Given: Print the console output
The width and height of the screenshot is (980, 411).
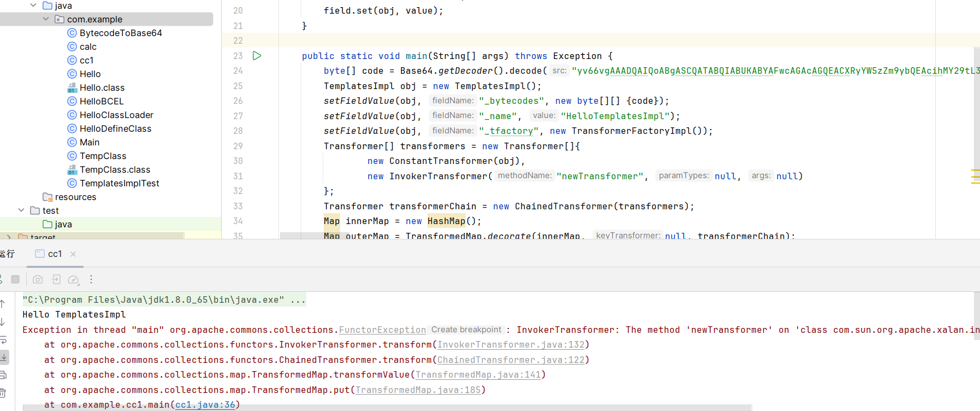Looking at the screenshot, I should coord(3,375).
